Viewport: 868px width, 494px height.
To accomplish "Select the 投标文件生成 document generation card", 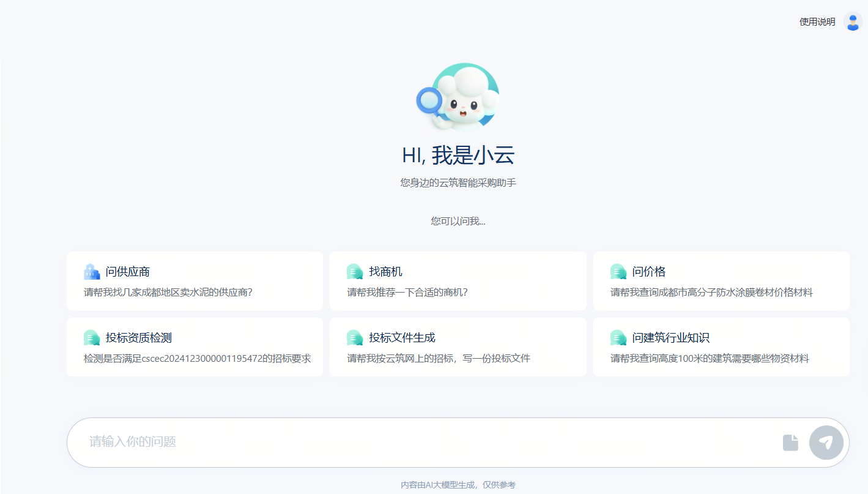I will (458, 347).
